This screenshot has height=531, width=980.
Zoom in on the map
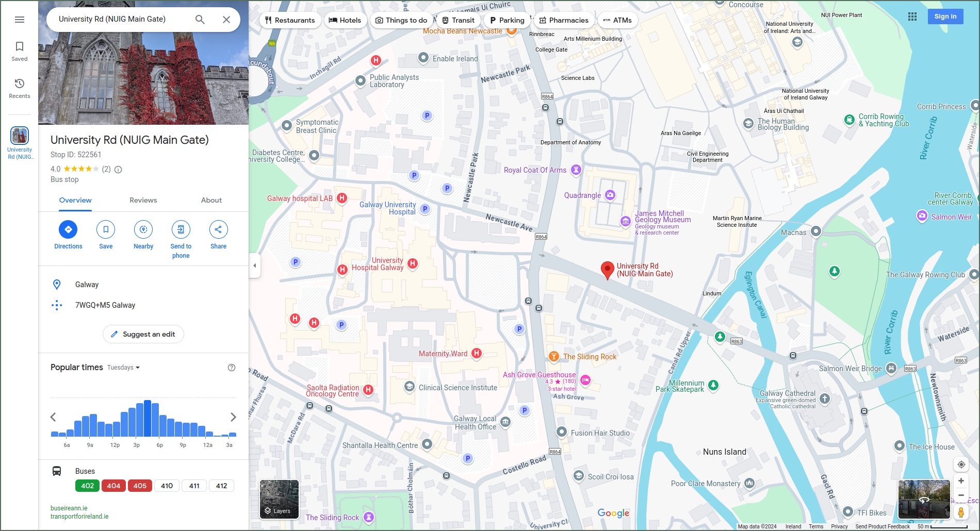[961, 481]
